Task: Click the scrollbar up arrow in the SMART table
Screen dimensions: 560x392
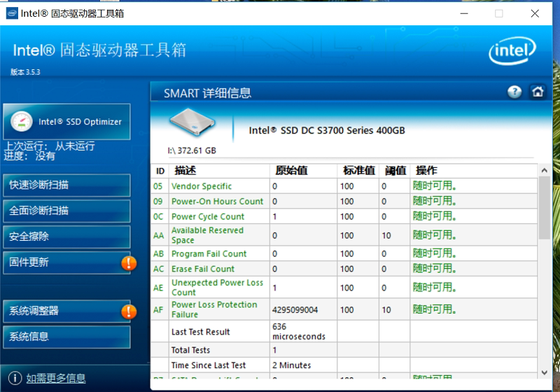Action: click(x=545, y=170)
